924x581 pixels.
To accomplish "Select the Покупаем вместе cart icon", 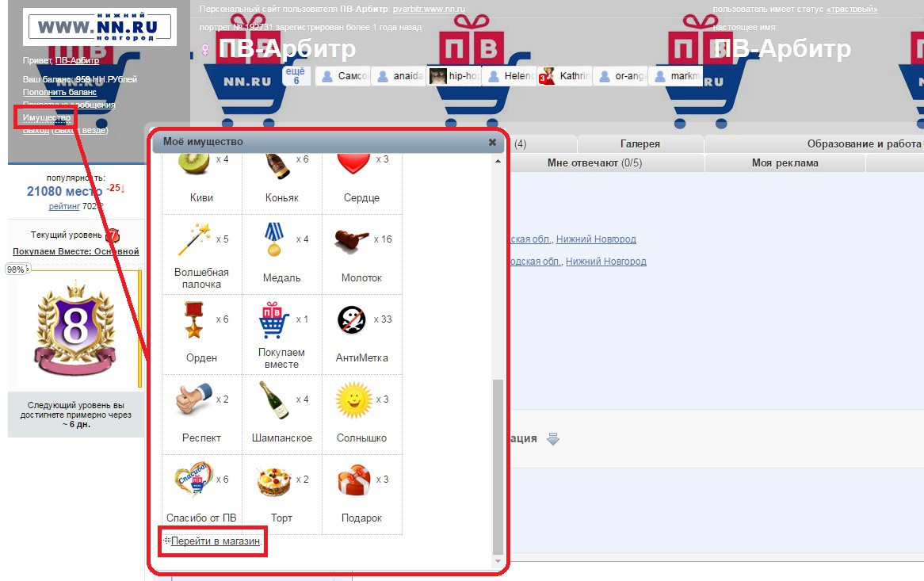I will tap(274, 320).
